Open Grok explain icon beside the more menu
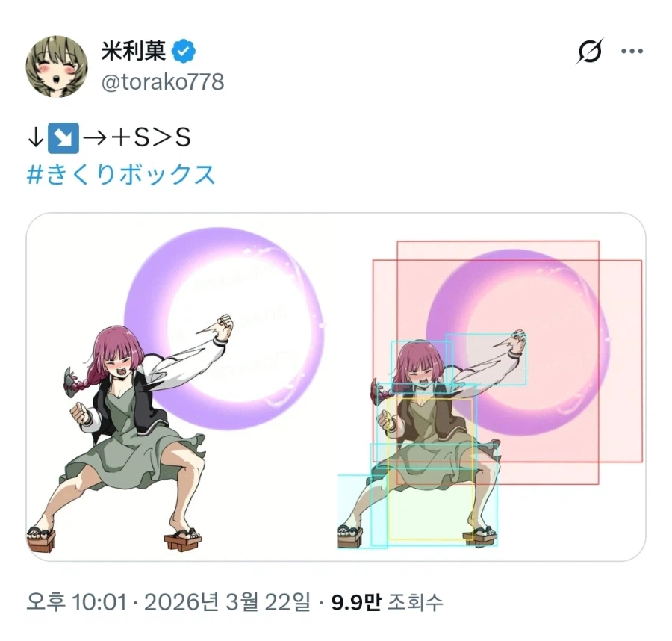Screen dimensions: 672x641 pyautogui.click(x=590, y=52)
